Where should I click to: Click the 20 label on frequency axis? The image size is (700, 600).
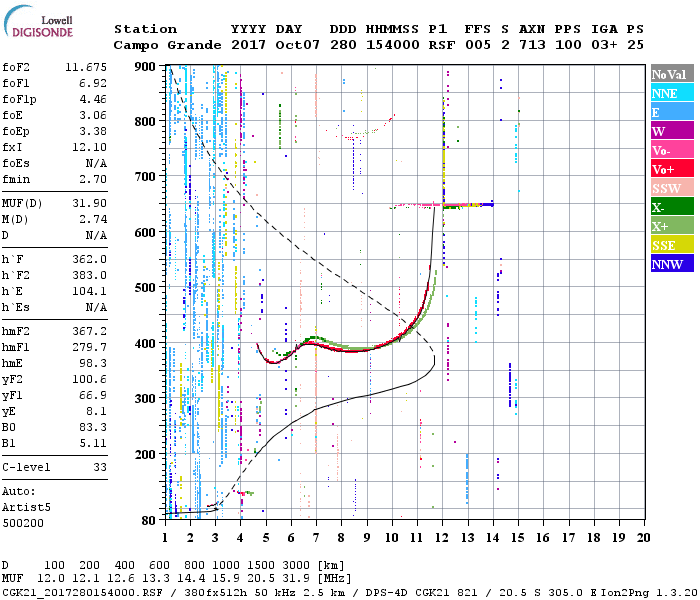point(644,537)
